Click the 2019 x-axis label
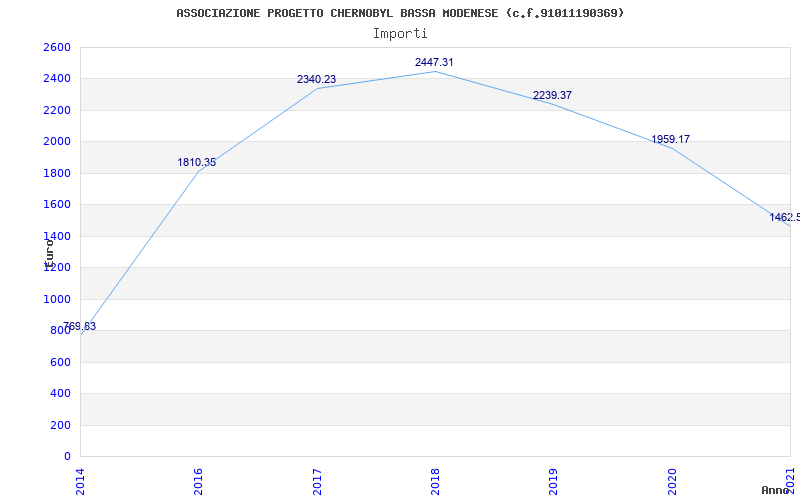Viewport: 800px width, 500px height. point(554,482)
